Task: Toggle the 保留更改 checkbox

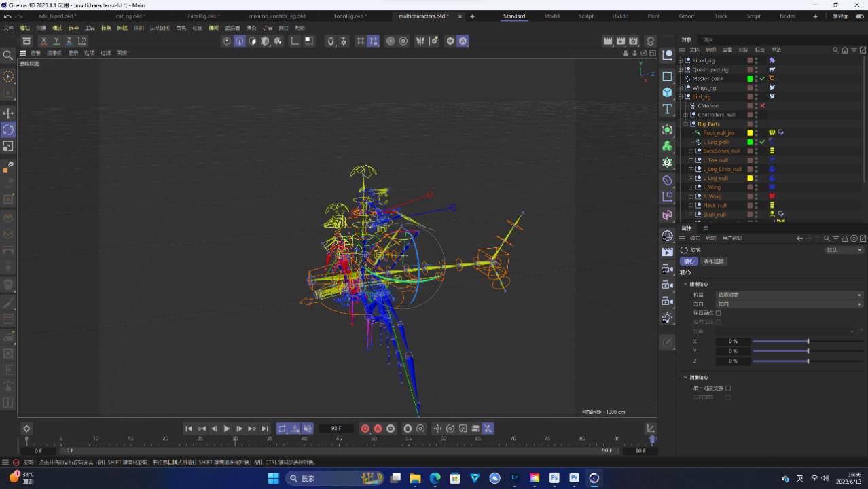Action: pos(719,313)
